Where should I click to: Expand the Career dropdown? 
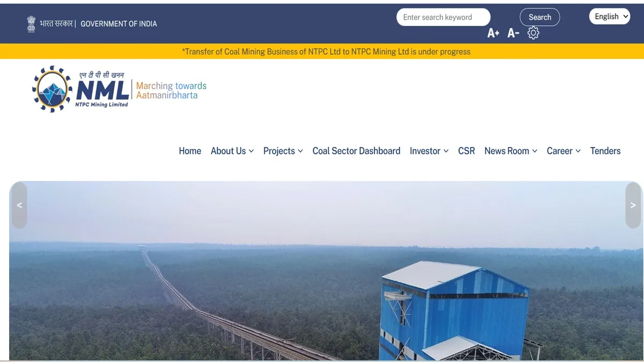click(563, 151)
